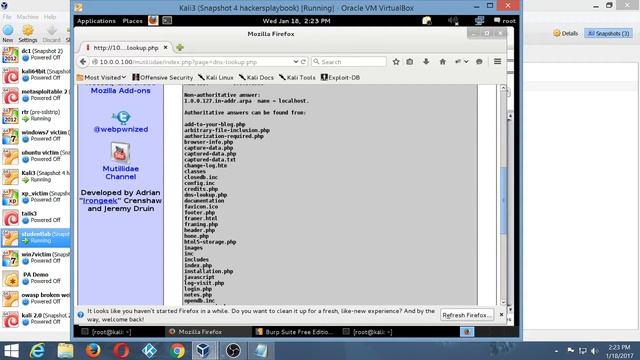Image resolution: width=640 pixels, height=360 pixels.
Task: Dismiss the Firefox refresh notification bar
Action: [501, 315]
